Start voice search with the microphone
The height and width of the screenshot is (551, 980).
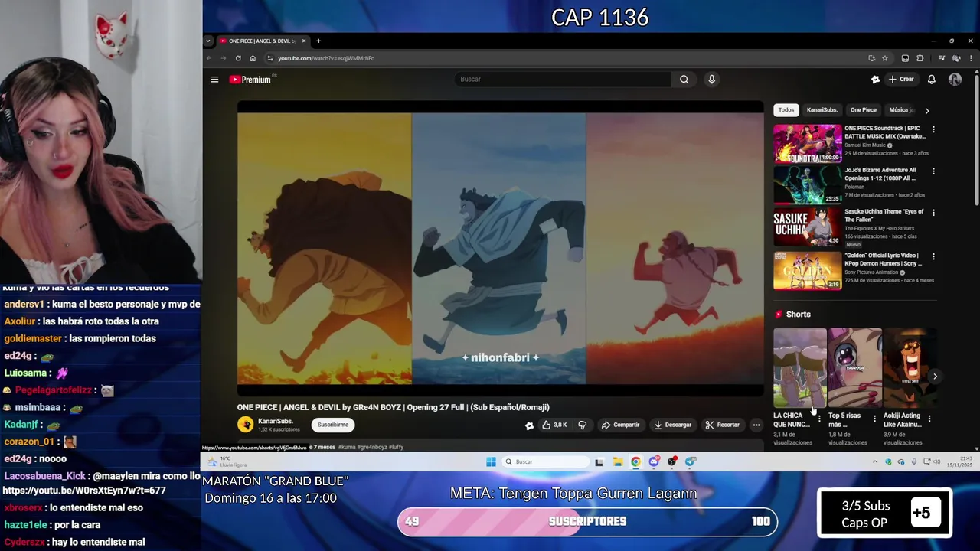[711, 80]
